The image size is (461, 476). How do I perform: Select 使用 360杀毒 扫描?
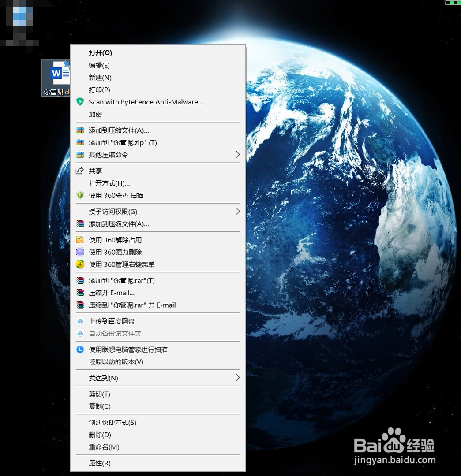click(x=158, y=195)
